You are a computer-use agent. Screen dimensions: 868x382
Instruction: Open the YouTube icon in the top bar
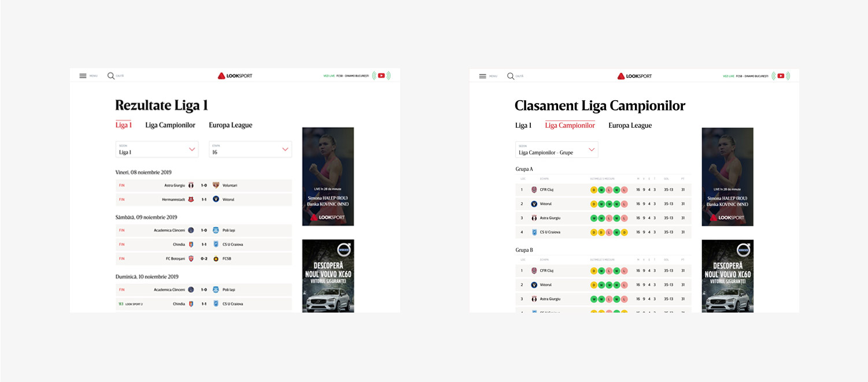(381, 75)
